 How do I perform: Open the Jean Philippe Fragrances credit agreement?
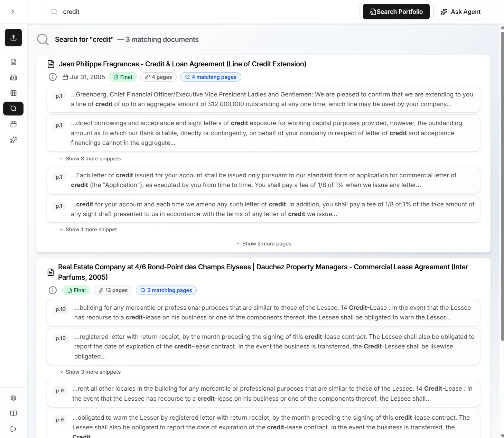click(x=183, y=64)
